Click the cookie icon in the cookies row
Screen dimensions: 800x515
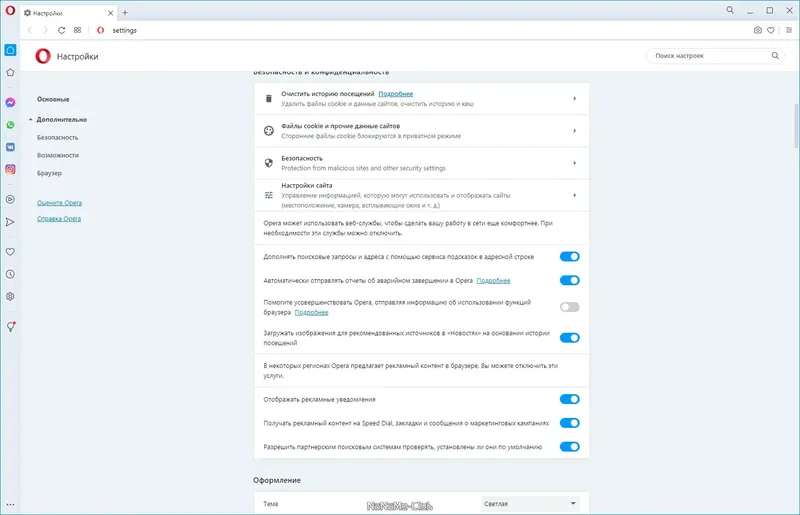coord(269,131)
